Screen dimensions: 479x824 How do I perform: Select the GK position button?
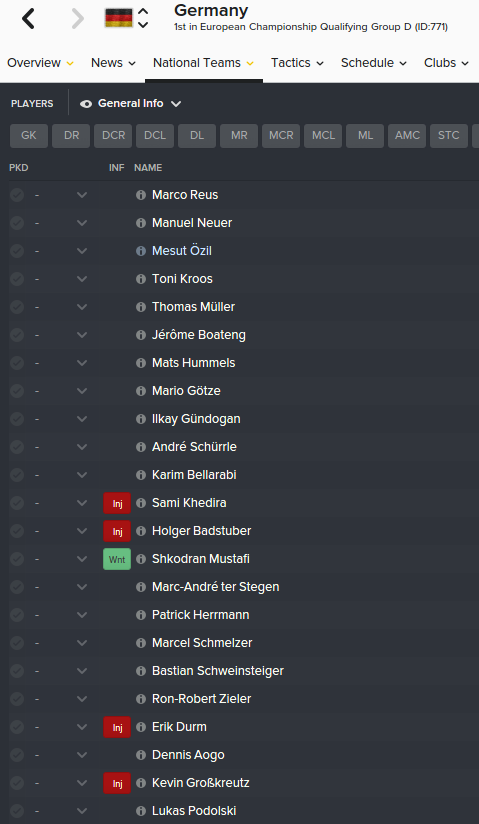(x=29, y=136)
